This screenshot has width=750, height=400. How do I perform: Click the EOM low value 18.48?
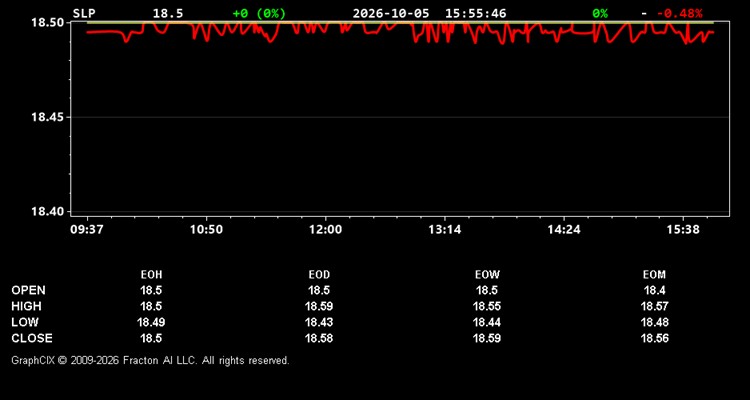(654, 322)
